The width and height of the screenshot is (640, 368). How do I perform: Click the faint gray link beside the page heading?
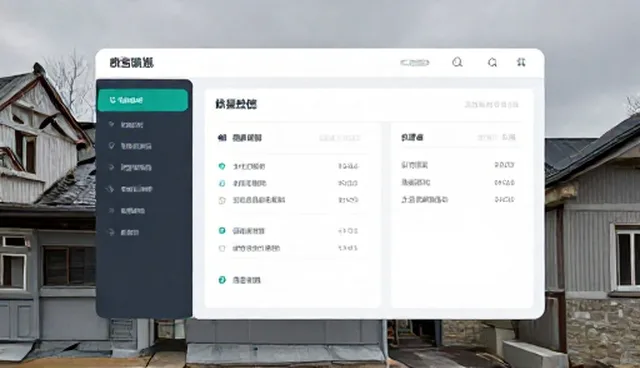491,104
